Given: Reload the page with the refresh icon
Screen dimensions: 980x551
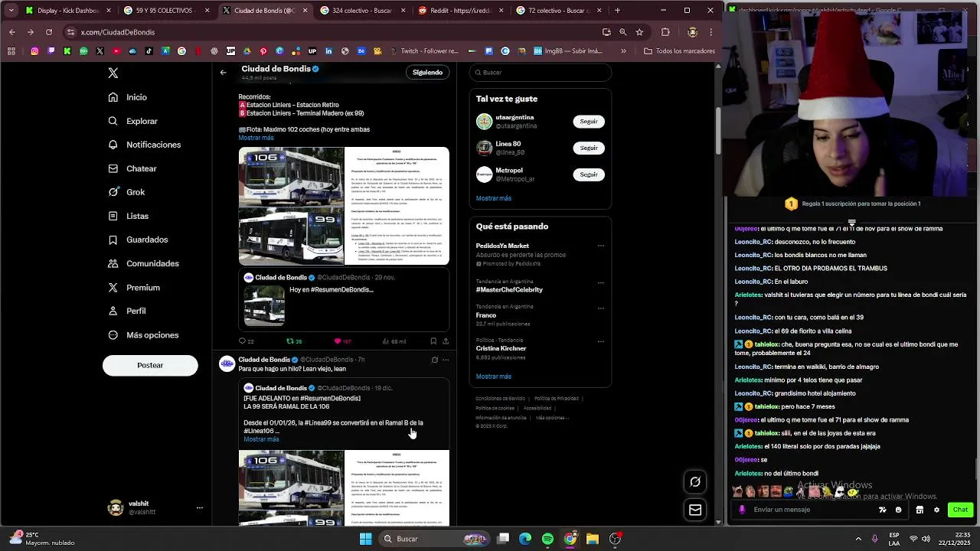Looking at the screenshot, I should (49, 32).
